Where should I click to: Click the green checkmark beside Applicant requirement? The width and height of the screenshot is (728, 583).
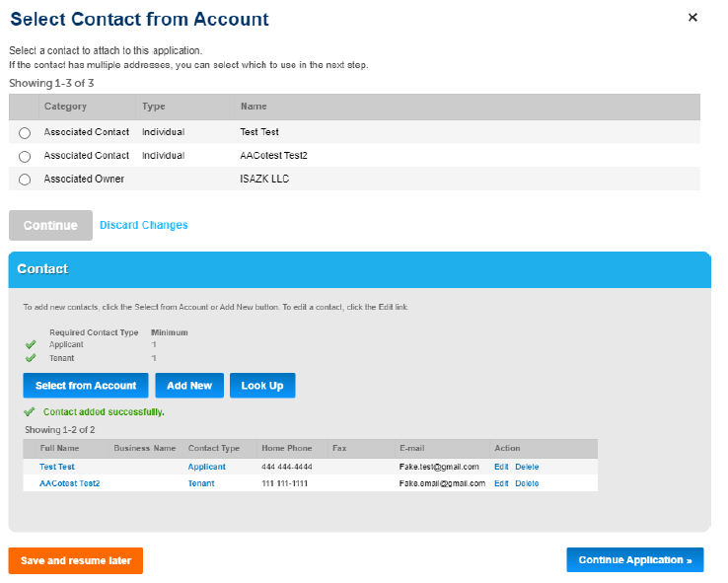click(x=31, y=345)
